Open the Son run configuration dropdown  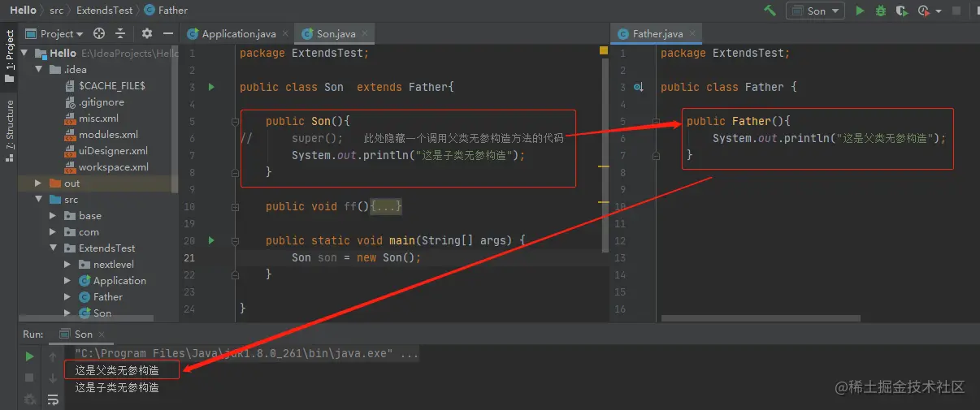[815, 11]
